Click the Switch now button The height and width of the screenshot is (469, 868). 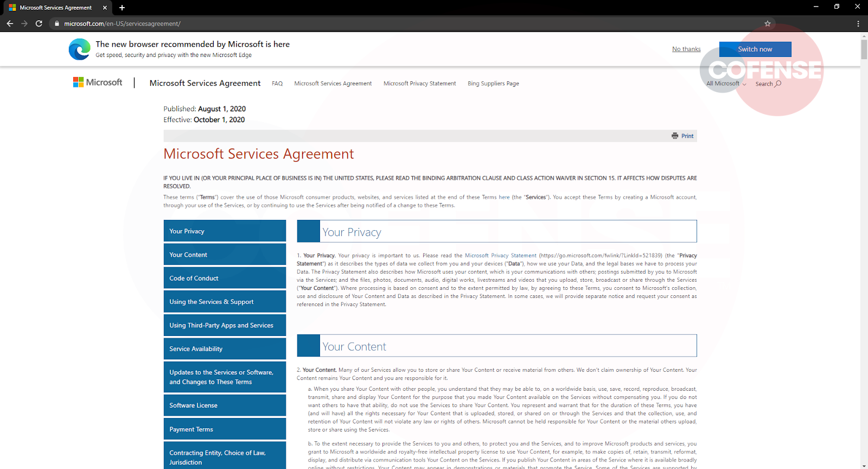point(755,49)
